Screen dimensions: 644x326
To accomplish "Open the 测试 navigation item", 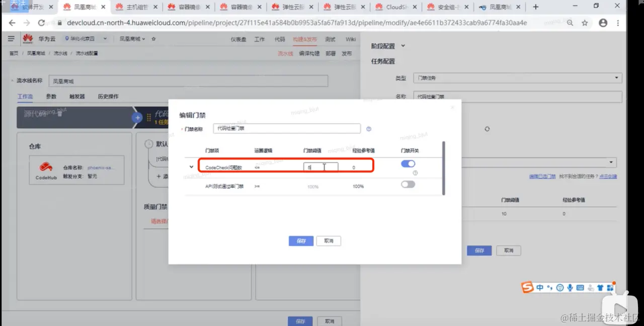I will pos(330,39).
